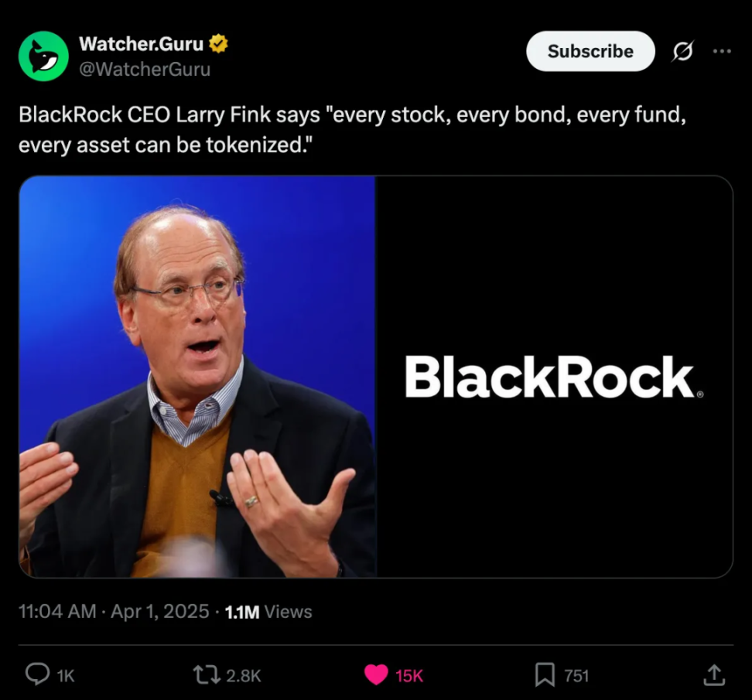Click the Subscribe button
The width and height of the screenshot is (752, 700).
590,51
